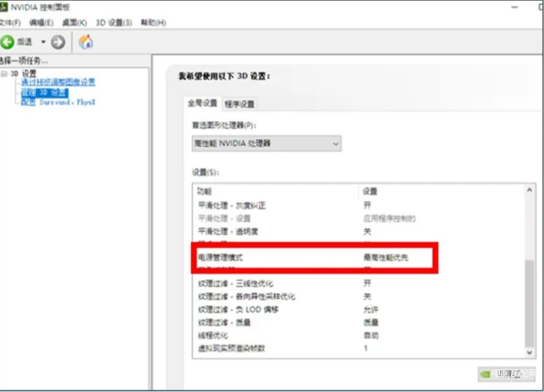This screenshot has height=392, width=544.
Task: Open the 高性能 NVIDIA 处理器 dropdown
Action: [x=266, y=143]
